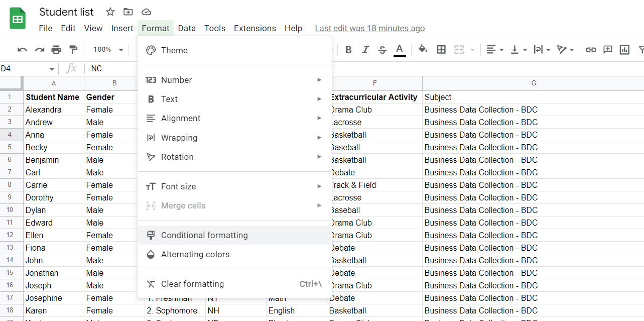Insert a chart
Screen dimensions: 644x321
coord(624,50)
